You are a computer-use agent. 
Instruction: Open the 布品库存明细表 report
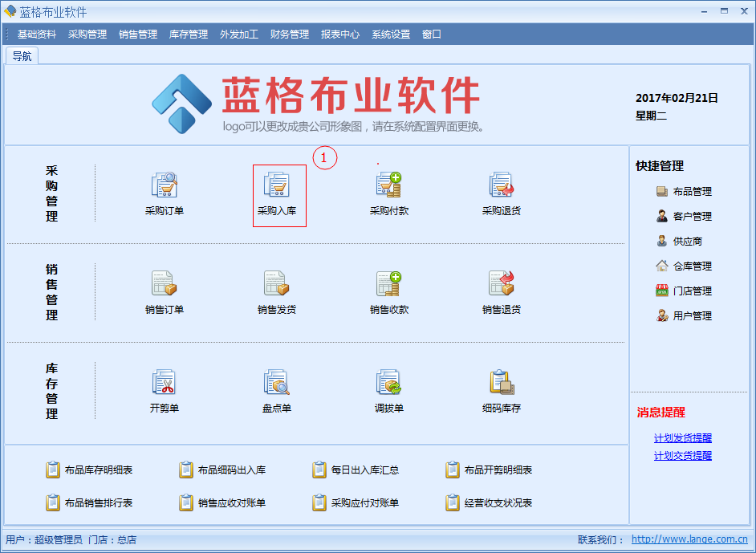pos(98,470)
